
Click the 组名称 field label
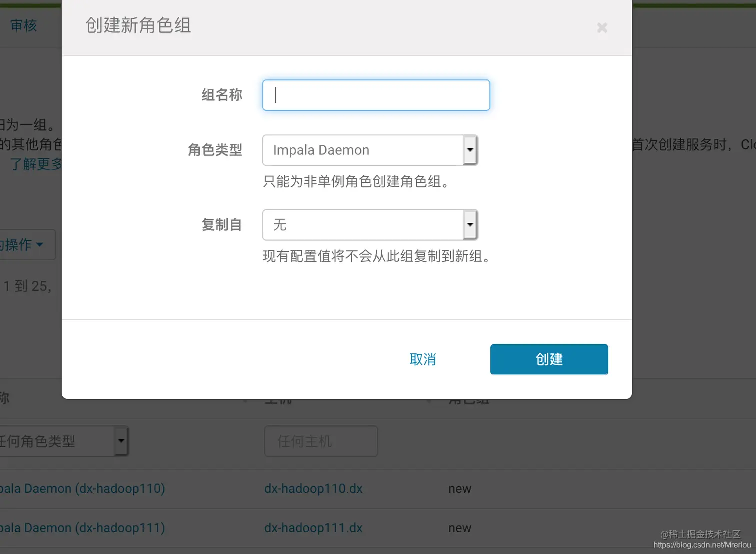222,95
